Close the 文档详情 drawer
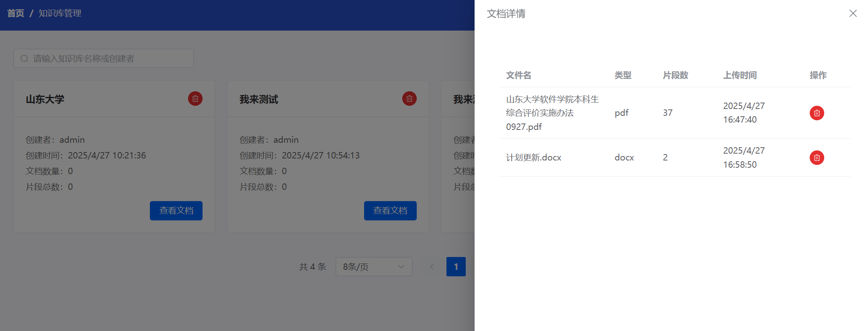Screen dimensions: 868x331 [x=853, y=13]
